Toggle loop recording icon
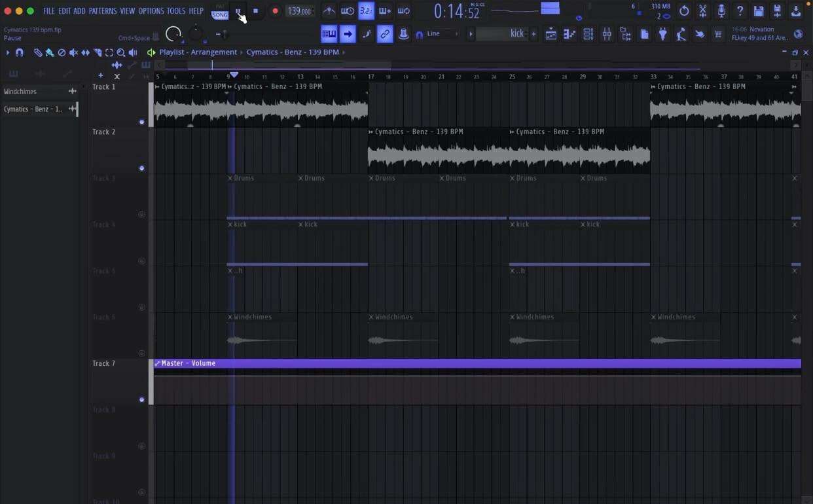The image size is (813, 504). coord(404,11)
